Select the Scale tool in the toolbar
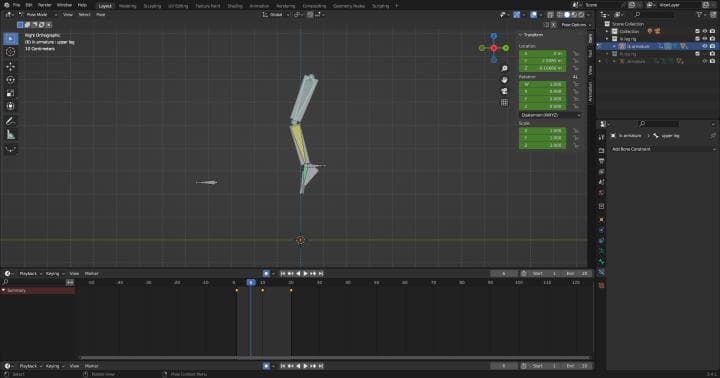This screenshot has height=378, width=720. pos(10,93)
